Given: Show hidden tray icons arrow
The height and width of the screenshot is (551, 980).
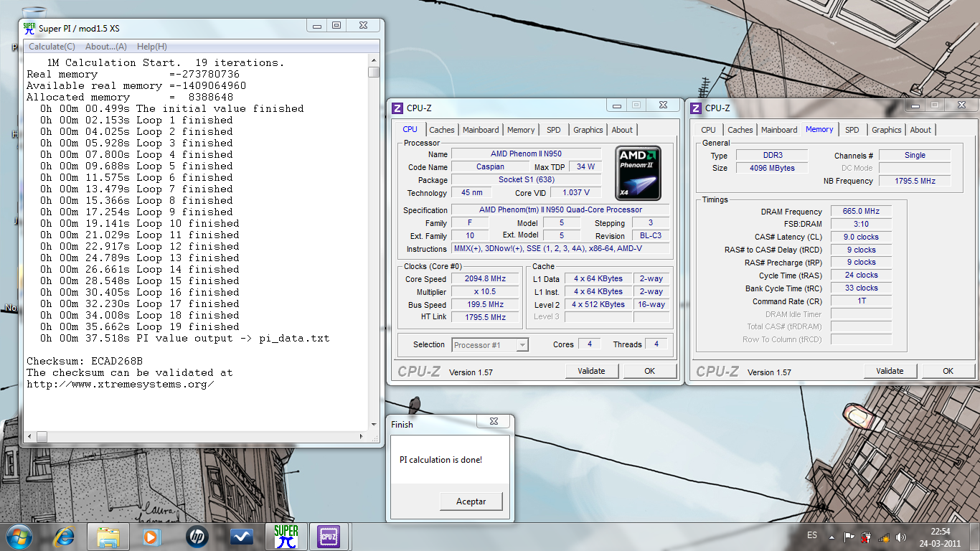Looking at the screenshot, I should pos(831,537).
